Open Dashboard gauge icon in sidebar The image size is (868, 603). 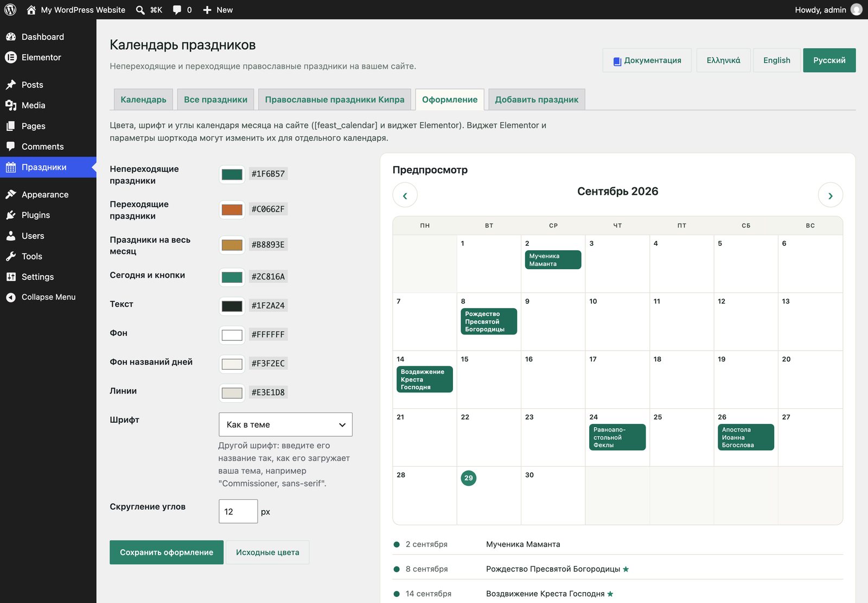click(x=11, y=37)
